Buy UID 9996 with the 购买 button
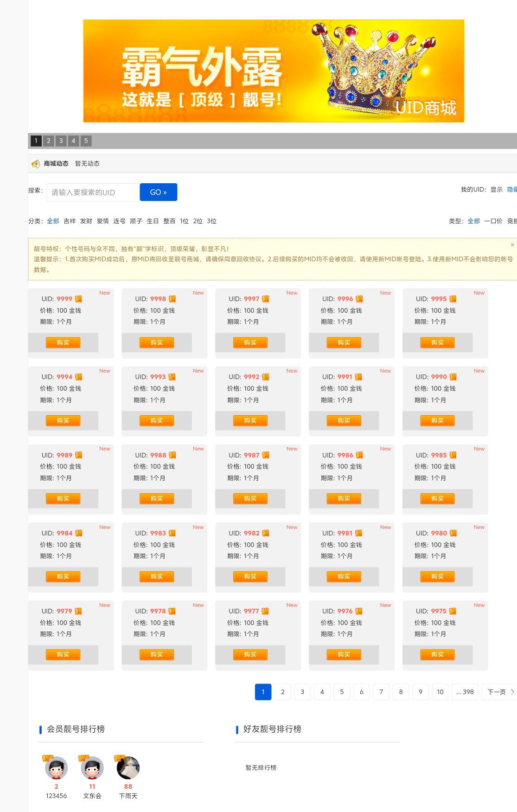517x812 pixels. pos(344,342)
